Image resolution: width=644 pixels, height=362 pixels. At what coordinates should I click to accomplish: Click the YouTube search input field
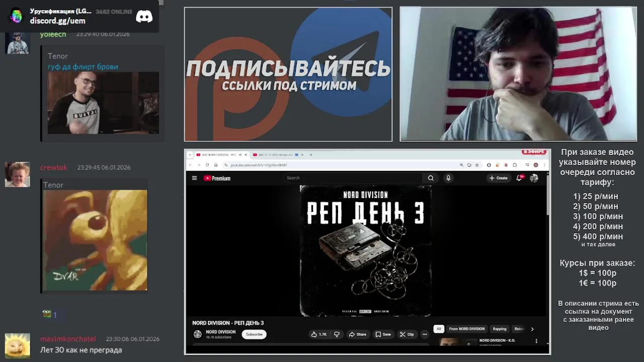click(353, 178)
